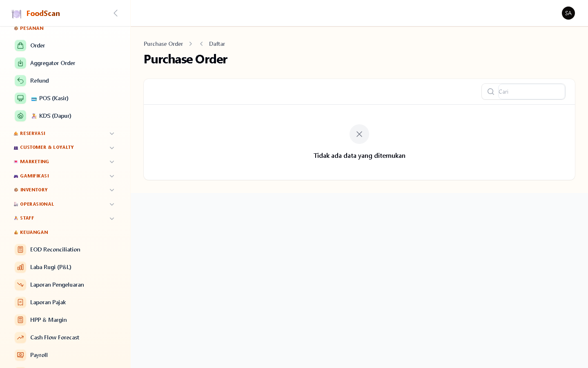The height and width of the screenshot is (368, 588).
Task: Click the Cash Flow Forecast trend icon
Action: tap(20, 337)
